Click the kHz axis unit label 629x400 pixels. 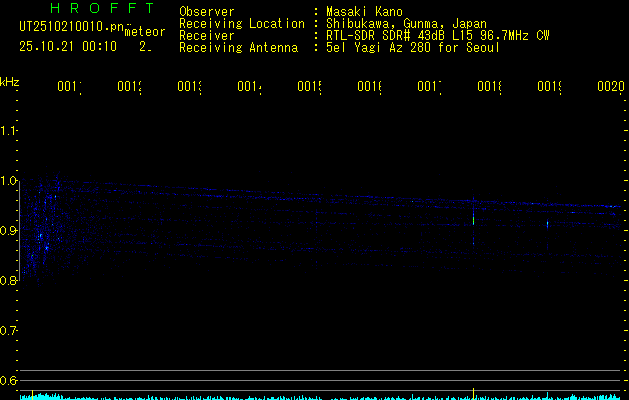(10, 81)
